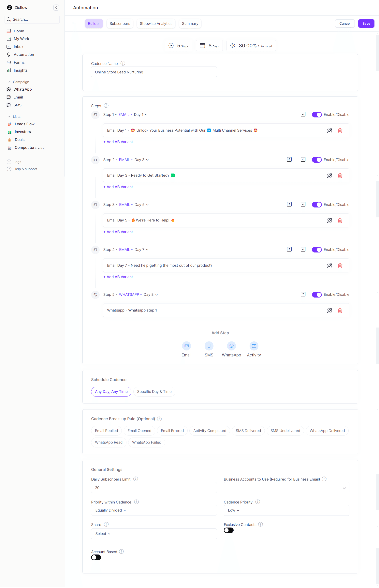Delete the Whatsapp step 1 message
This screenshot has width=379, height=588.
(x=340, y=310)
